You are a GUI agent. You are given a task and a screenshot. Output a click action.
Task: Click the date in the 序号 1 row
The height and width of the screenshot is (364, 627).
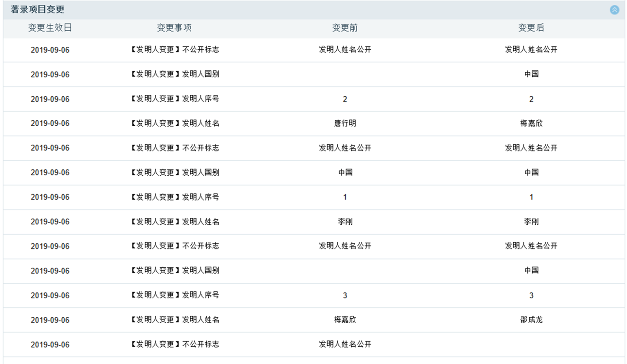(50, 197)
